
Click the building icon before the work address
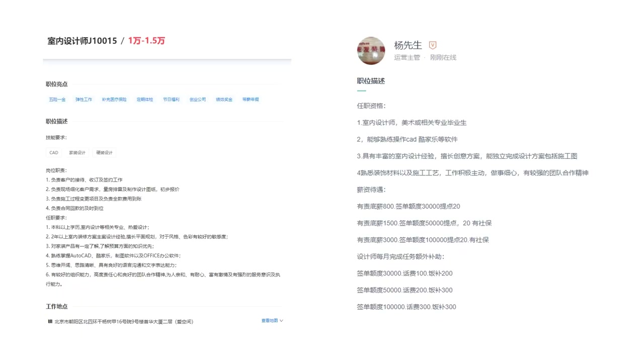click(x=50, y=321)
